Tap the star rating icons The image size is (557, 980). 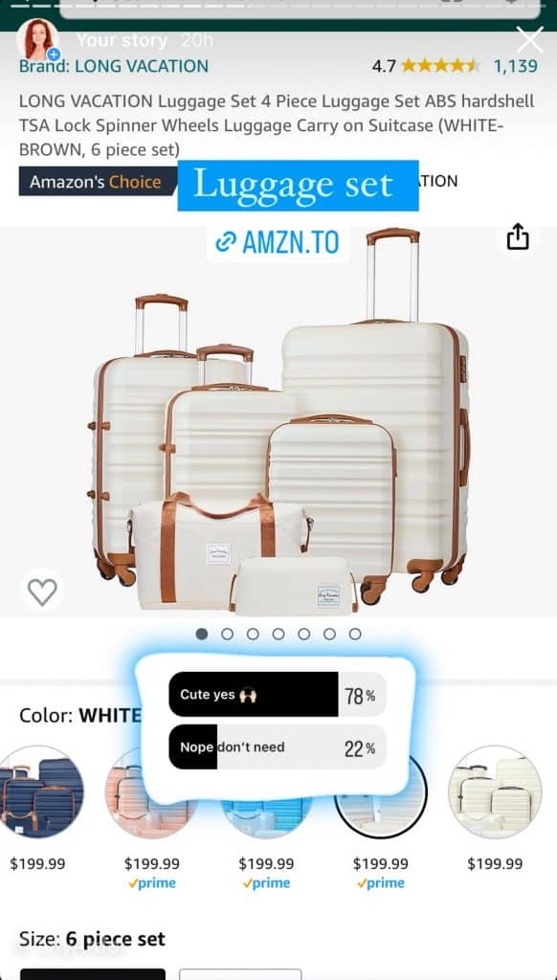[x=441, y=66]
